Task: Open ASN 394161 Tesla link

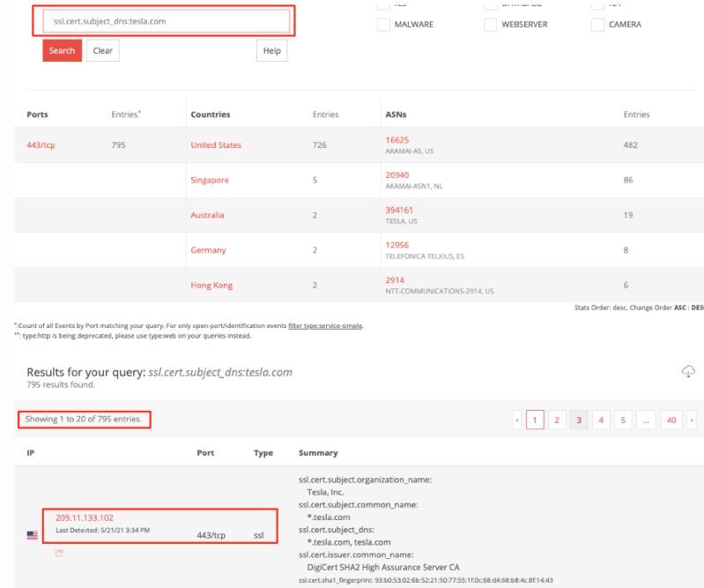Action: pyautogui.click(x=399, y=210)
